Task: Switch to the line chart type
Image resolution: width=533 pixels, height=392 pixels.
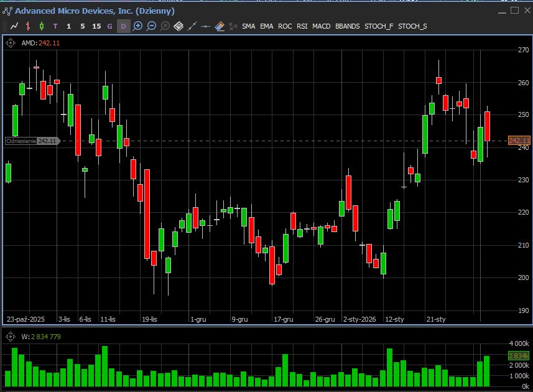Action: 14,26
